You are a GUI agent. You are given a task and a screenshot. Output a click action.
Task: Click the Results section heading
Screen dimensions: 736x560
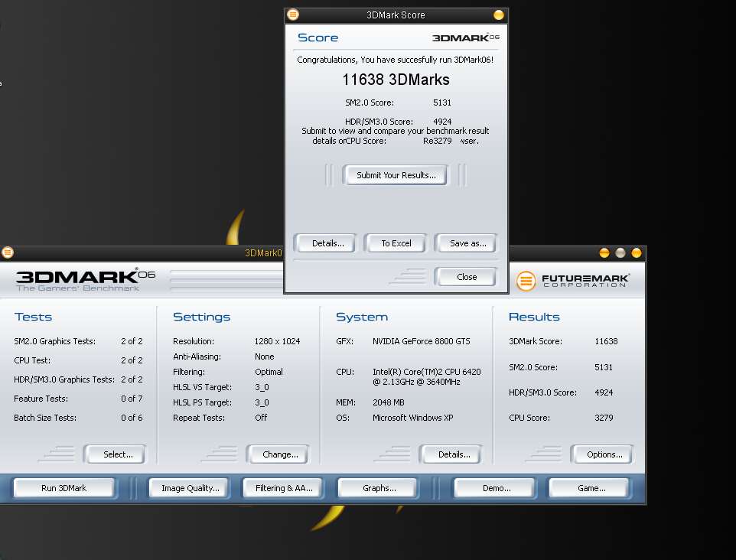pos(534,317)
